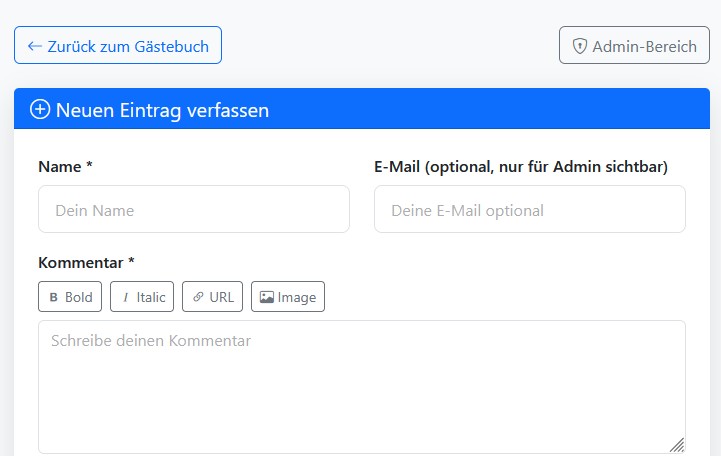Viewport: 721px width, 456px height.
Task: Click the Name field label
Action: point(65,166)
